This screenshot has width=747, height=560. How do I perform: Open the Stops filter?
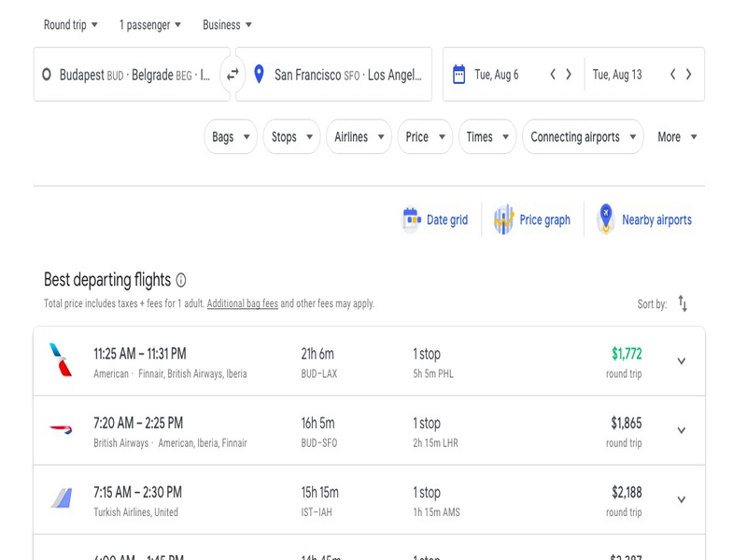(291, 136)
